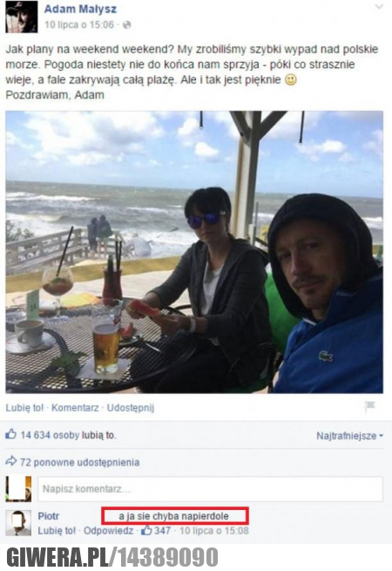Click the comment's 347 likes thumb icon

pos(146,530)
